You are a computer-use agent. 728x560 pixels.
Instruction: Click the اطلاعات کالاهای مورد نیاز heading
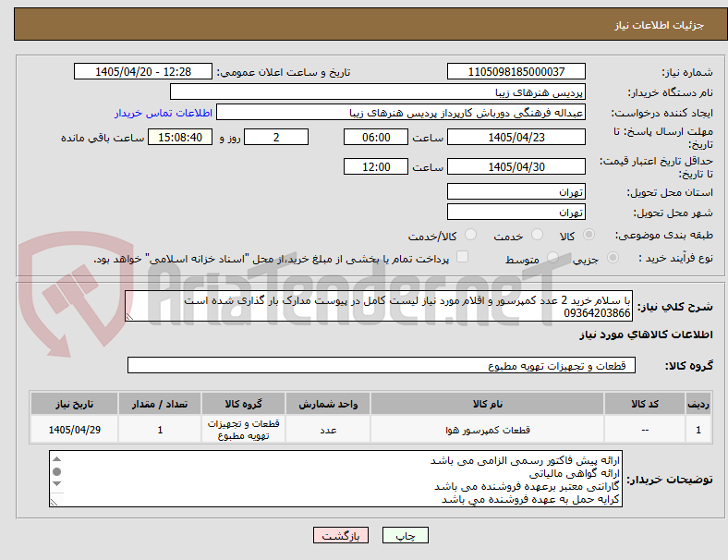point(646,335)
